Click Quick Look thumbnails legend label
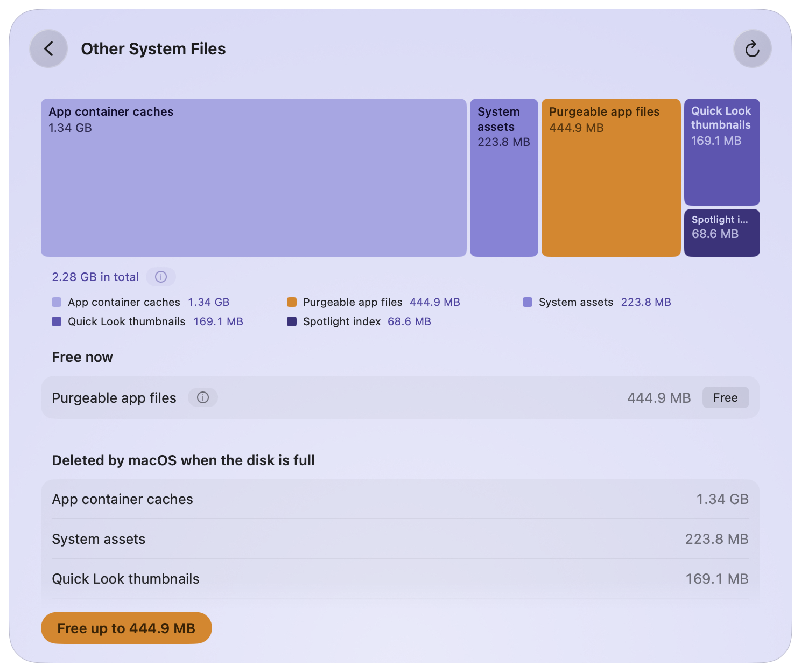801x672 pixels. coord(127,321)
